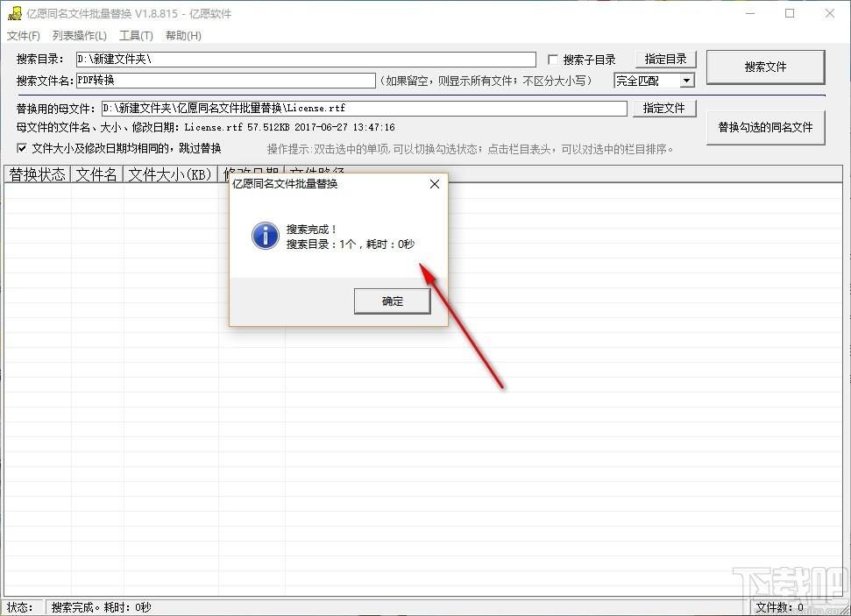Open the 帮助(H) menu
The height and width of the screenshot is (616, 851).
click(x=183, y=36)
